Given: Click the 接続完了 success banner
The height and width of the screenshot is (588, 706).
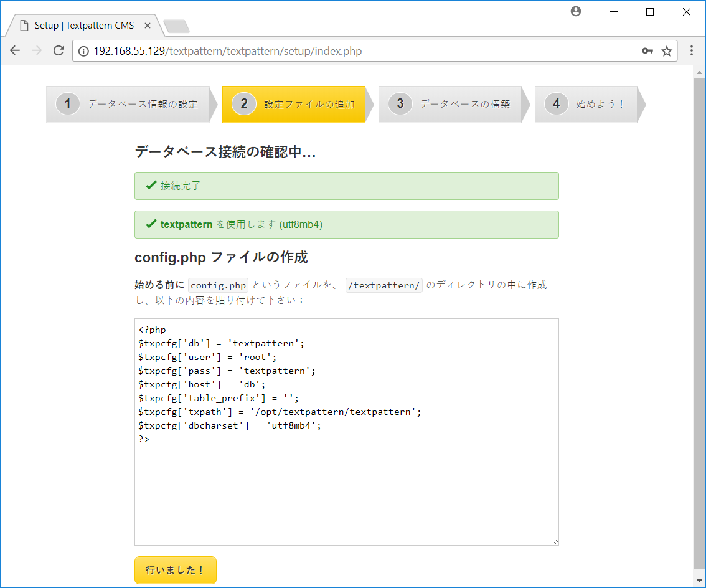Looking at the screenshot, I should click(346, 186).
